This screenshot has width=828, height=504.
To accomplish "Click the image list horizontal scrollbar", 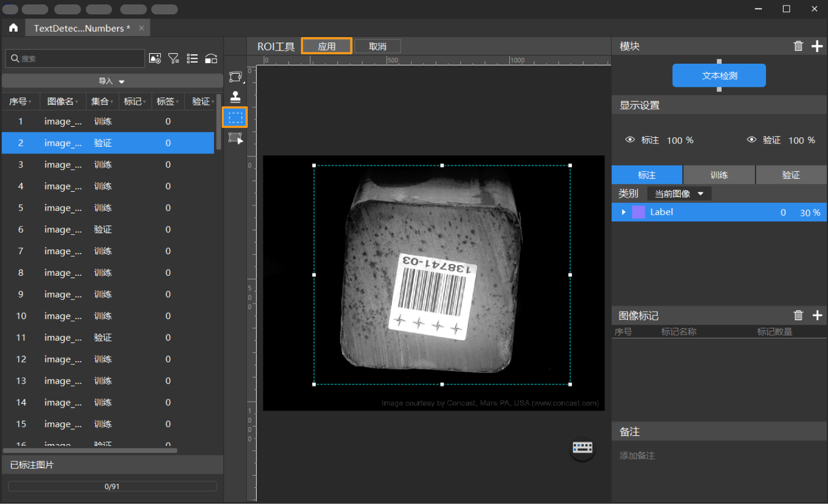I will (x=90, y=451).
